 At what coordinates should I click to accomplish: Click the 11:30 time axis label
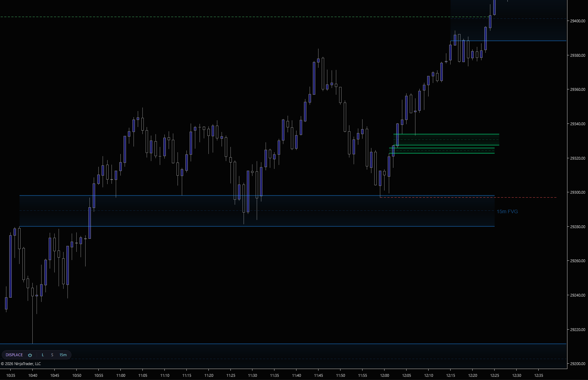pyautogui.click(x=252, y=375)
